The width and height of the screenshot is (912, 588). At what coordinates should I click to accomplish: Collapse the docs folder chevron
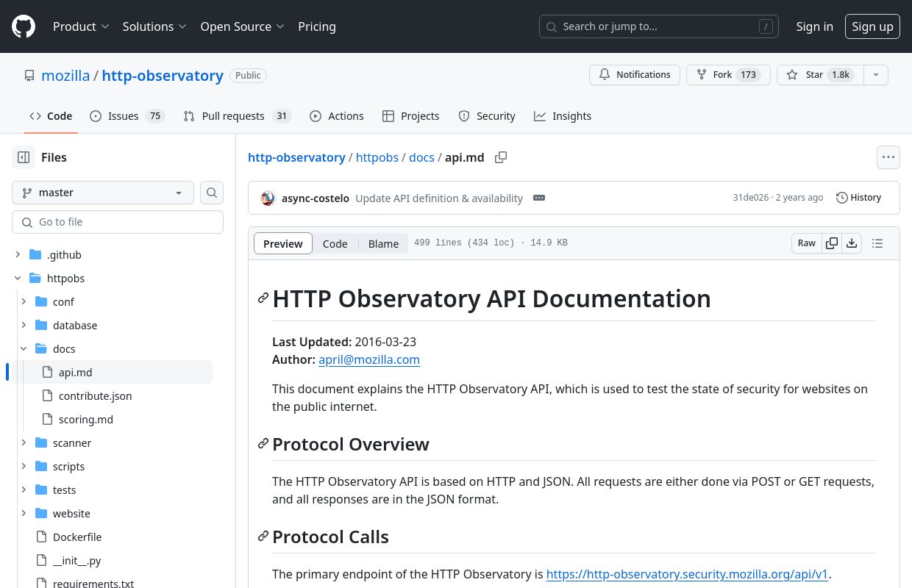[24, 349]
